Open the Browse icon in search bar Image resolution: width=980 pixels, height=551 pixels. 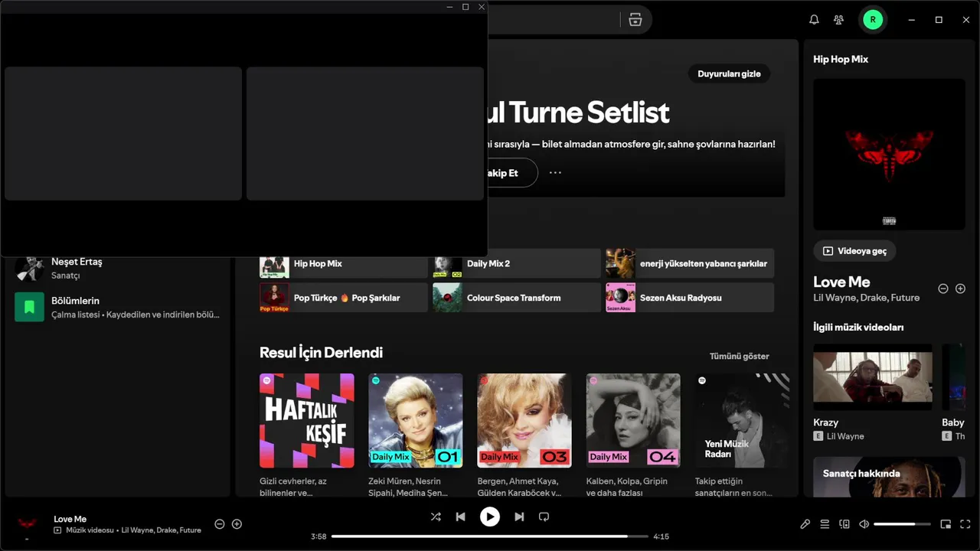click(635, 20)
